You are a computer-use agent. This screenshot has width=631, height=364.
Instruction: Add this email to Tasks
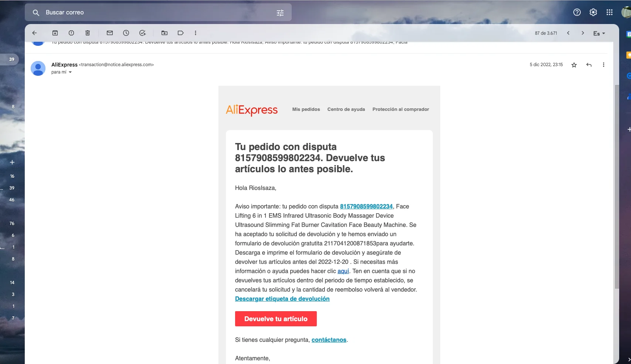pos(142,33)
